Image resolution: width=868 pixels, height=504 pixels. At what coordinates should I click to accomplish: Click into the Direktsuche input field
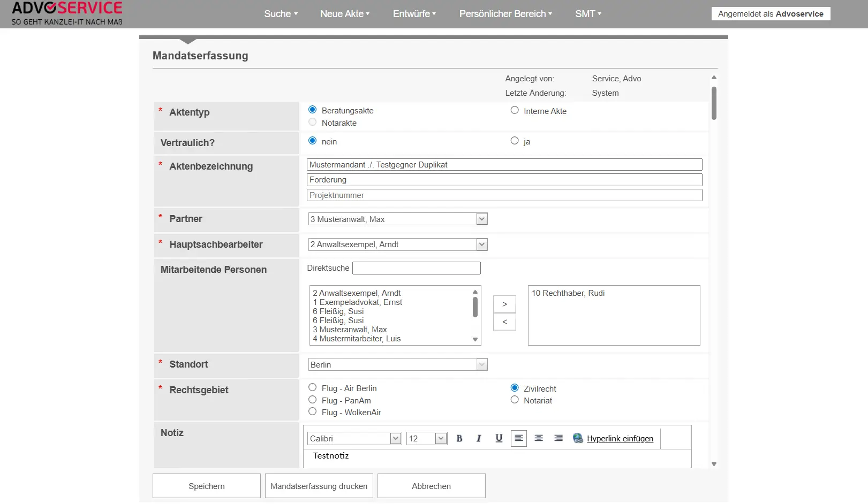point(416,268)
